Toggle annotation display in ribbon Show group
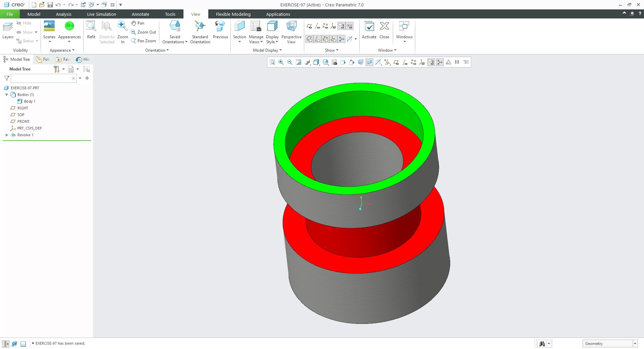The image size is (644, 349). pos(341,26)
